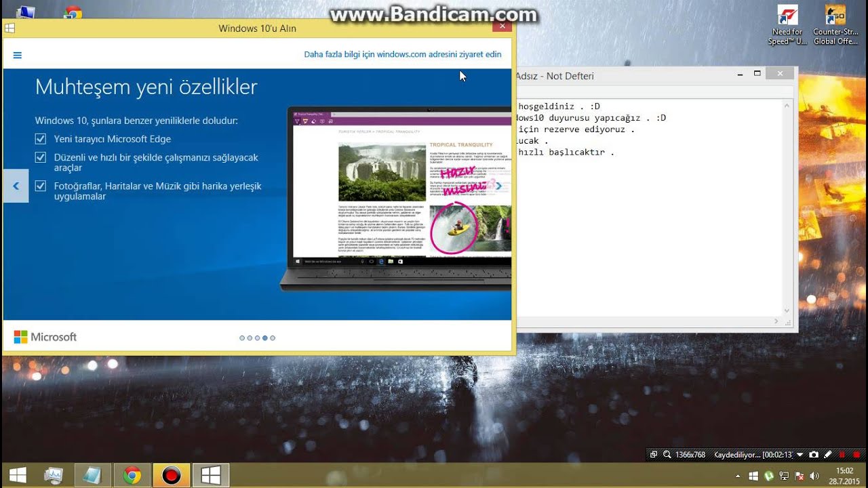868x488 pixels.
Task: Select the fourth page indicator dot
Action: click(x=265, y=338)
